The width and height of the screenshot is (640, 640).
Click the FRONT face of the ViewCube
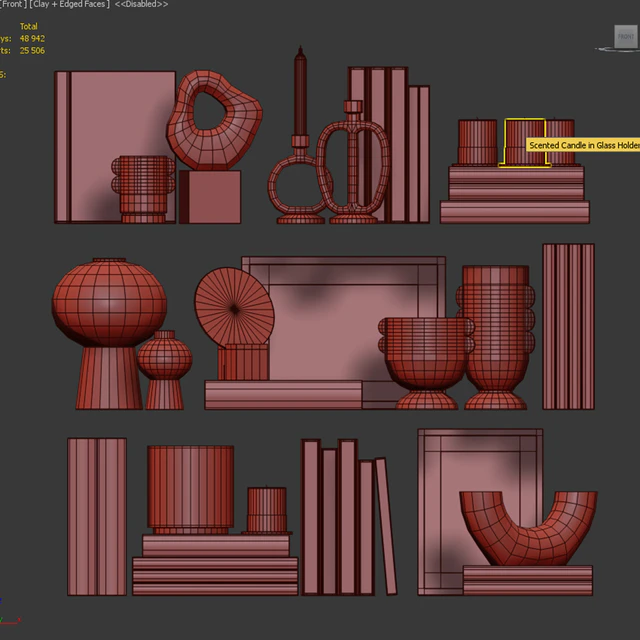[x=625, y=36]
